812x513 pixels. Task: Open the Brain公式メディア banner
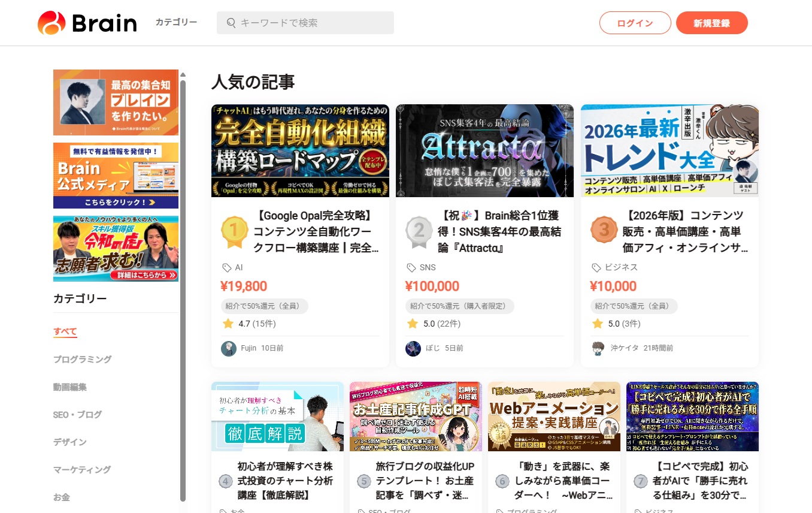tap(116, 176)
